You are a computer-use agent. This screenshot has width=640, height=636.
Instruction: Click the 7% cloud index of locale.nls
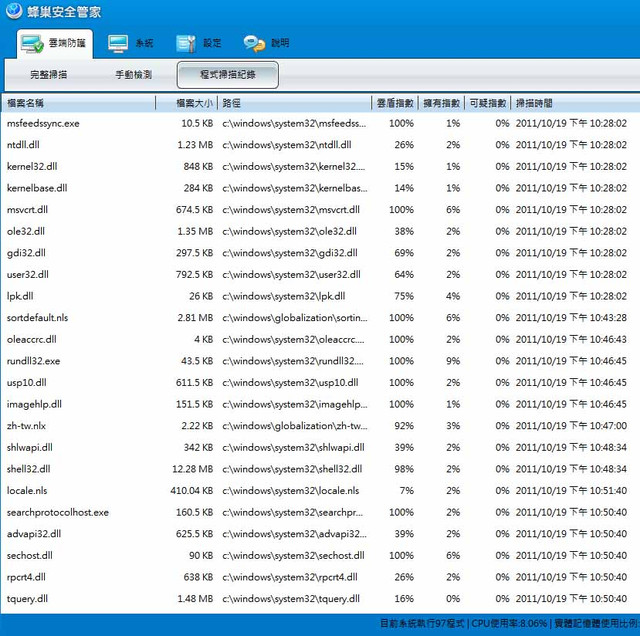pos(407,491)
